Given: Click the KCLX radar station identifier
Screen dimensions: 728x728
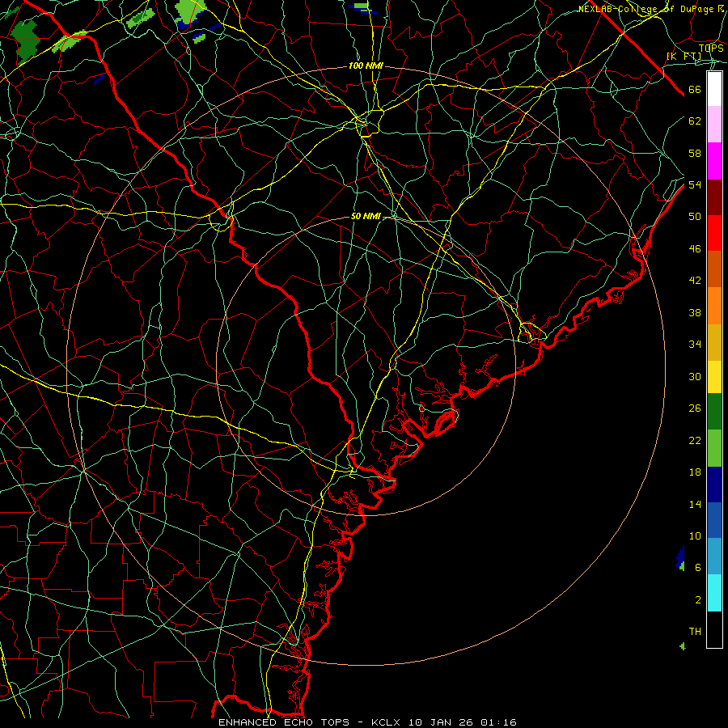Looking at the screenshot, I should point(387,722).
